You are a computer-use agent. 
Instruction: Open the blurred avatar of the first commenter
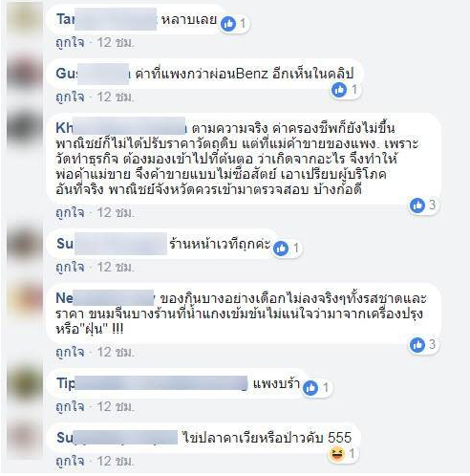(25, 17)
